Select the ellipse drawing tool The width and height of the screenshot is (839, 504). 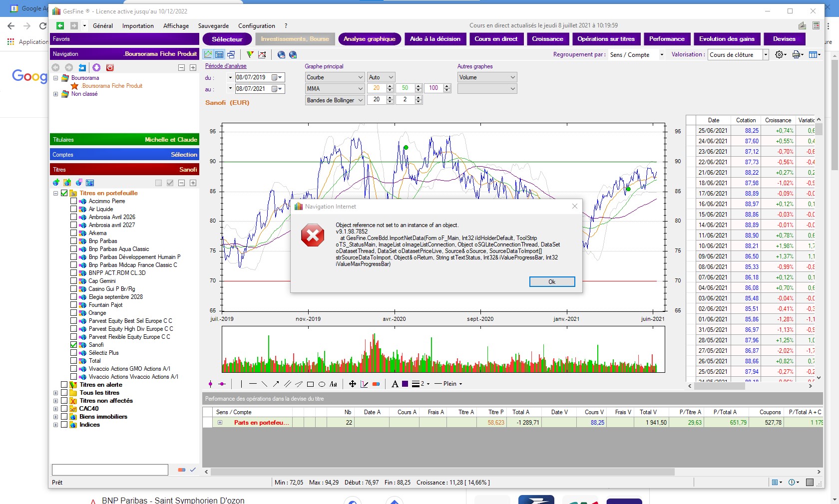pos(322,384)
